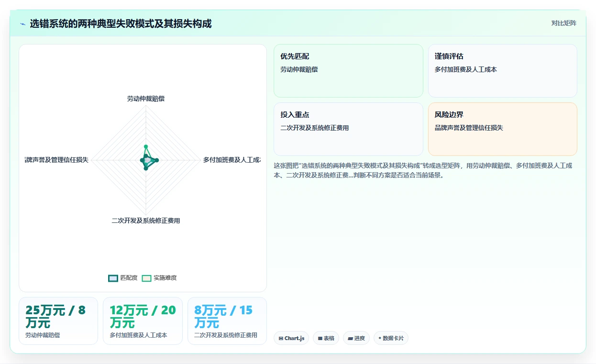Screen dimensions: 596x364
Task: Select the Chart.js tag
Action: [292, 338]
